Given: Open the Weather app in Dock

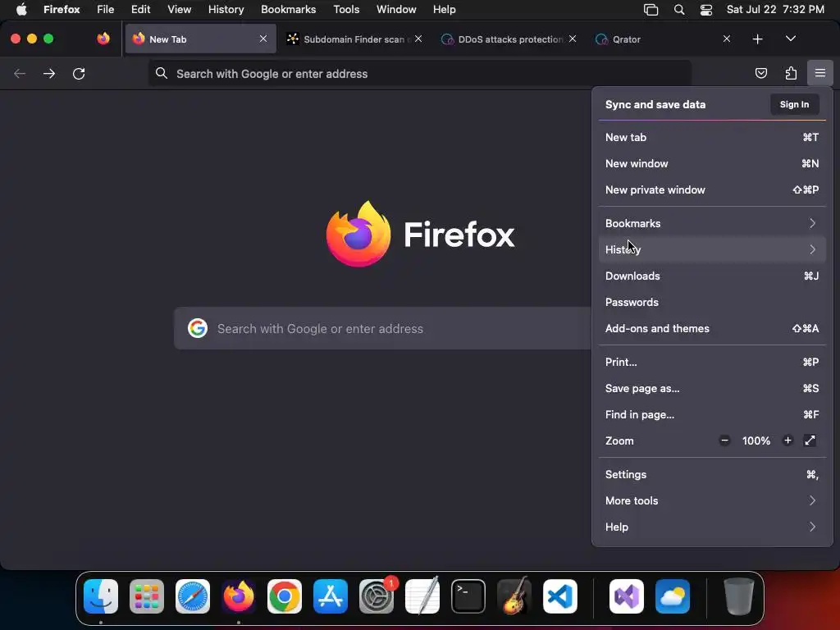Looking at the screenshot, I should [673, 596].
